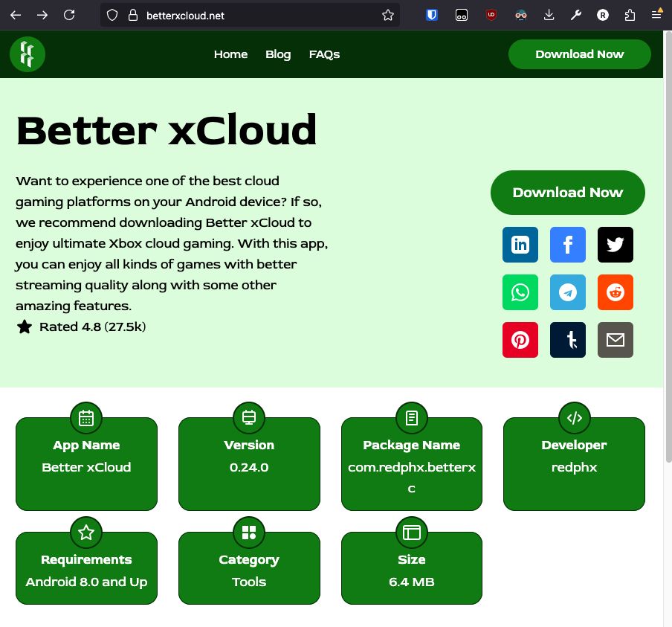Share via WhatsApp icon

pyautogui.click(x=520, y=292)
